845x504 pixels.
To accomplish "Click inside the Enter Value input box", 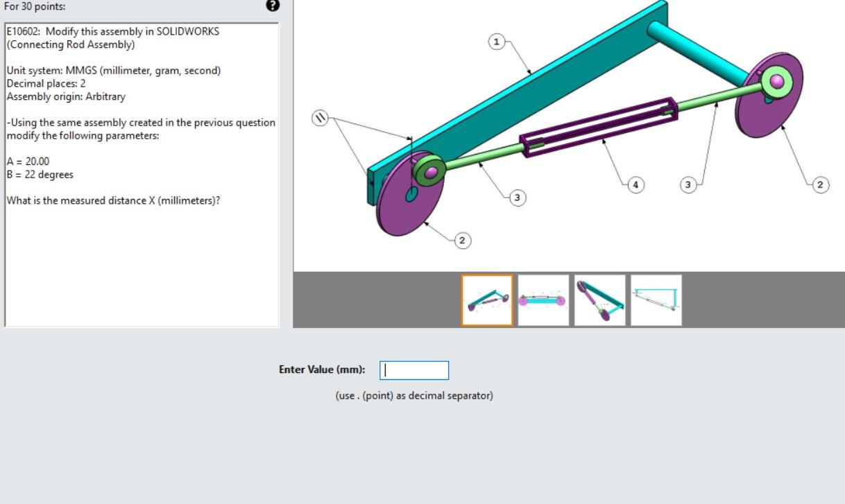I will 414,370.
